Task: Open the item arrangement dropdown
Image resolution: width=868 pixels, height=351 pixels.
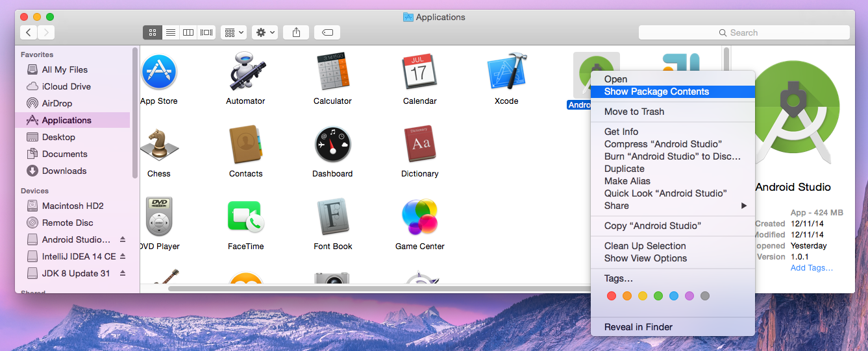Action: point(233,32)
